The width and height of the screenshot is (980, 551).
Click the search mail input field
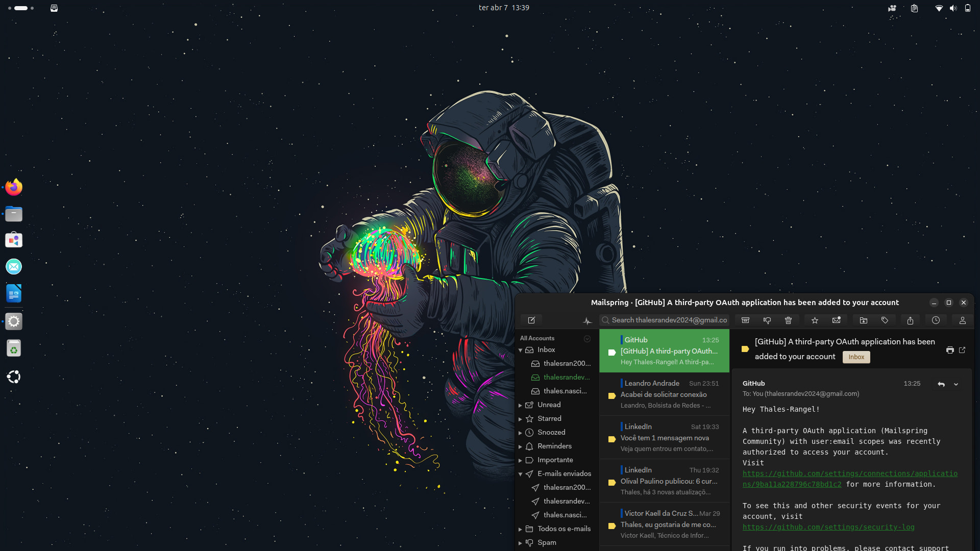pyautogui.click(x=669, y=320)
